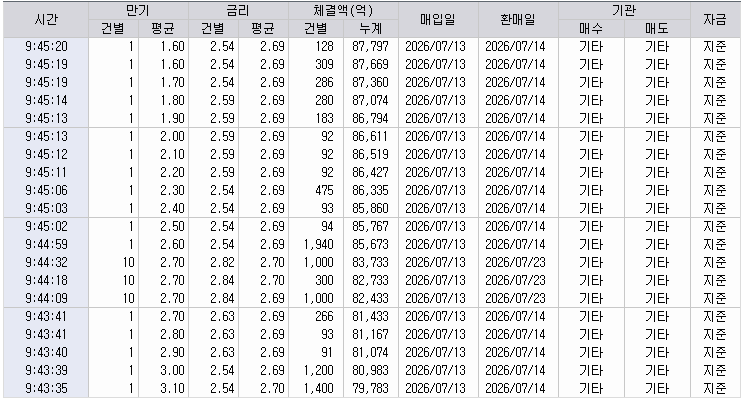Screen dimensions: 741x401
Task: Select the 9:45:11 time cell
Action: [46, 172]
